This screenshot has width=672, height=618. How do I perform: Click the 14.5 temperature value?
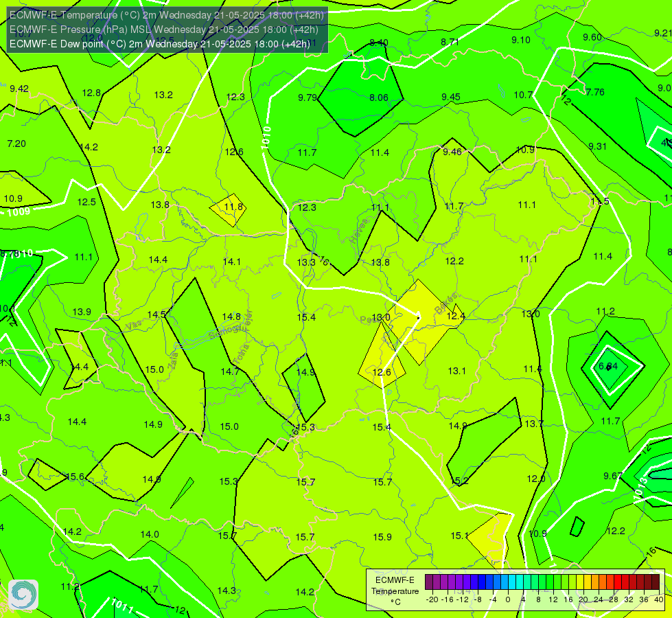[x=157, y=314]
